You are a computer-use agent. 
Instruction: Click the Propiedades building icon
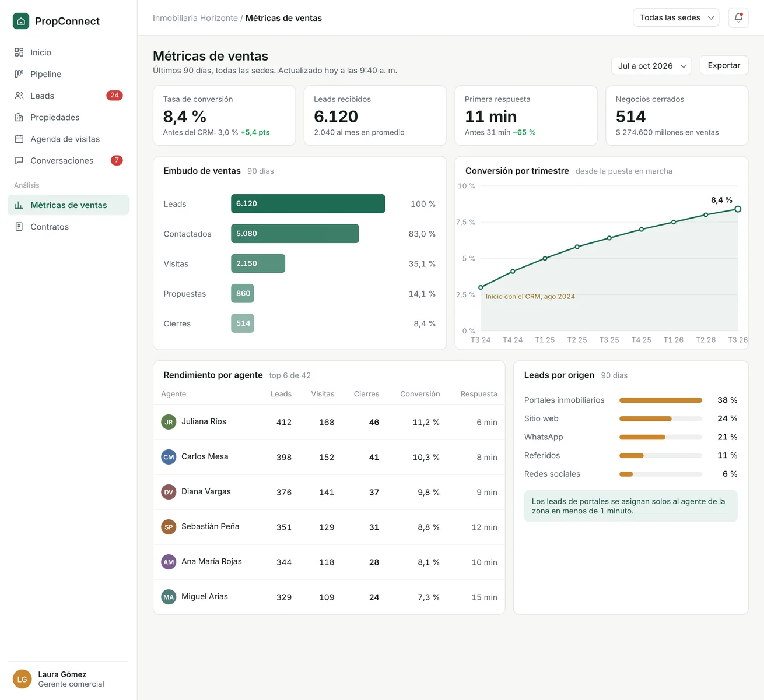click(x=19, y=117)
